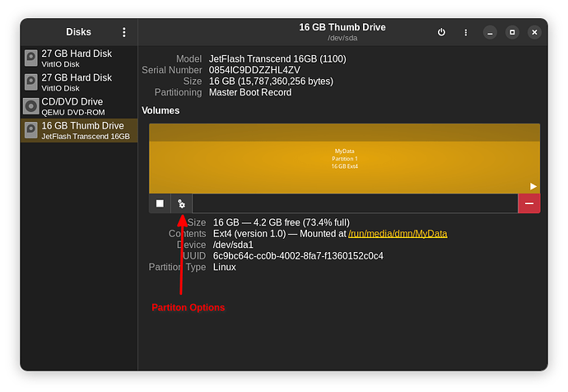Select the first 27 GB Hard Disk
This screenshot has height=392, width=568.
click(x=79, y=58)
